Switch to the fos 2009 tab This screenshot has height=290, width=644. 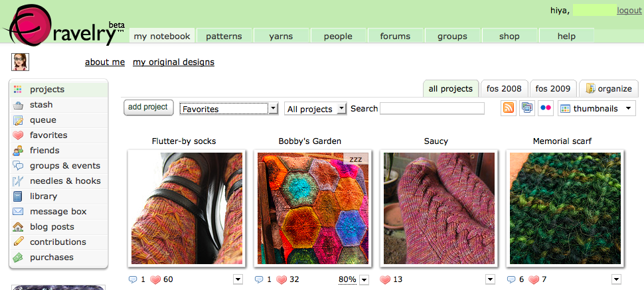point(553,89)
